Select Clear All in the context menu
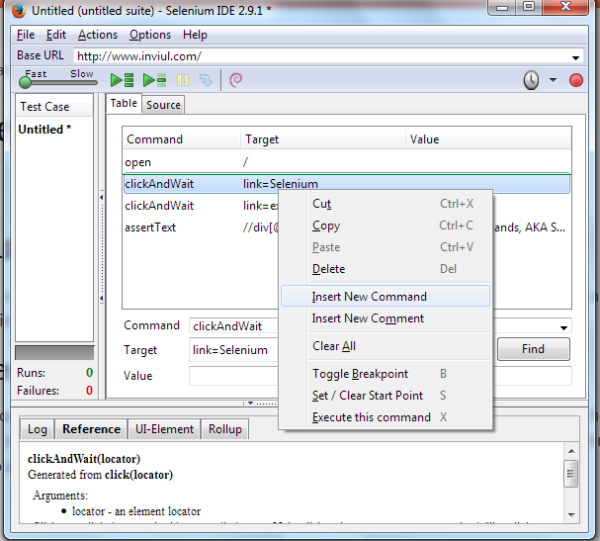Screen dimensions: 600x541 coord(385,346)
